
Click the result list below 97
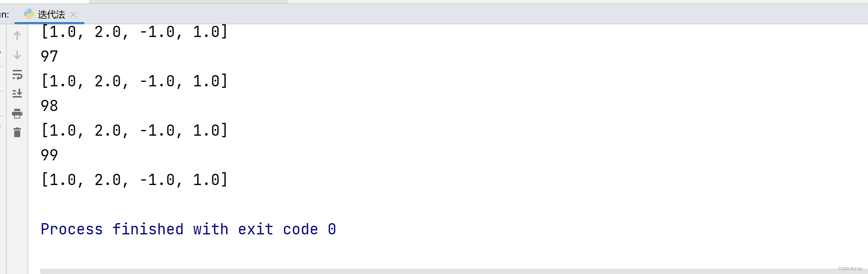pyautogui.click(x=135, y=81)
